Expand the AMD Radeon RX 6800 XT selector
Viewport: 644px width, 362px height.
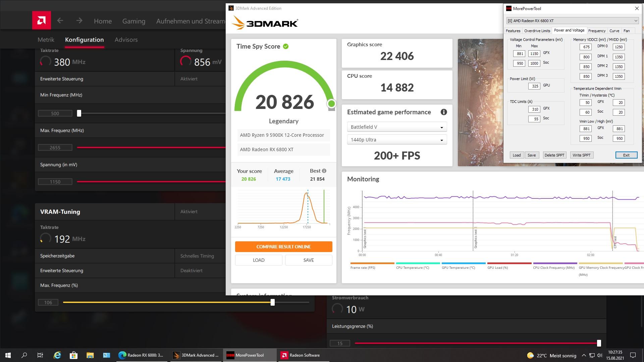pyautogui.click(x=572, y=21)
